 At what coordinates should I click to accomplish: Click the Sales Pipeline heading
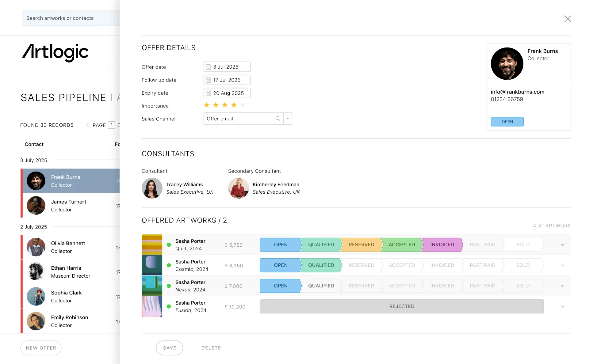(63, 98)
